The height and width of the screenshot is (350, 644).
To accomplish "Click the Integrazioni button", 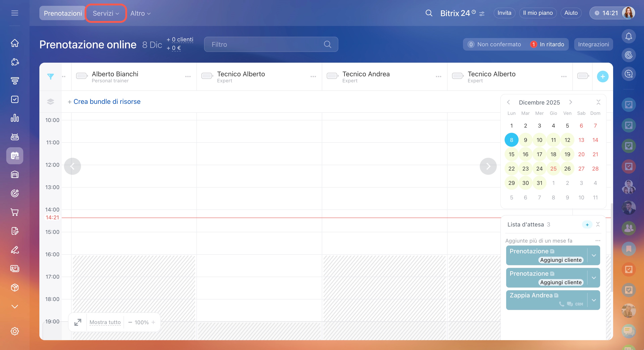I will (x=593, y=45).
